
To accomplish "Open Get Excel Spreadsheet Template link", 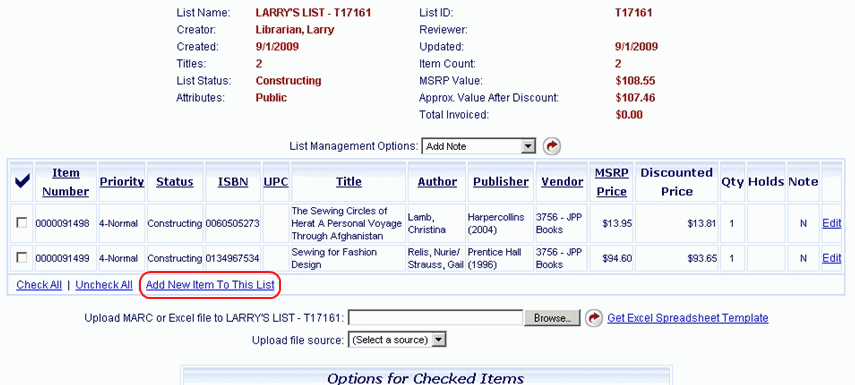I will click(688, 318).
